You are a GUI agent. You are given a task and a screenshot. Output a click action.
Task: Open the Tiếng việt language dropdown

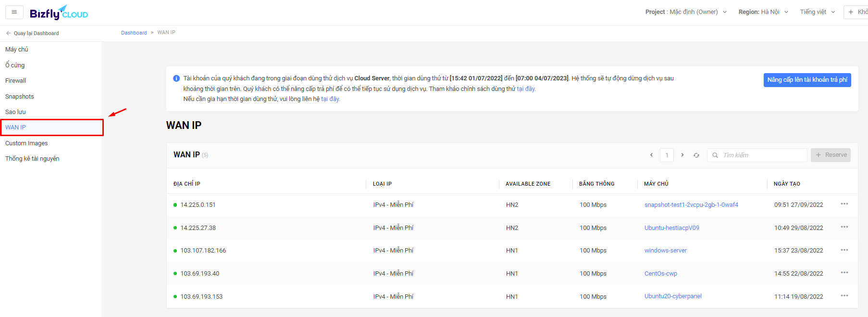click(x=818, y=12)
